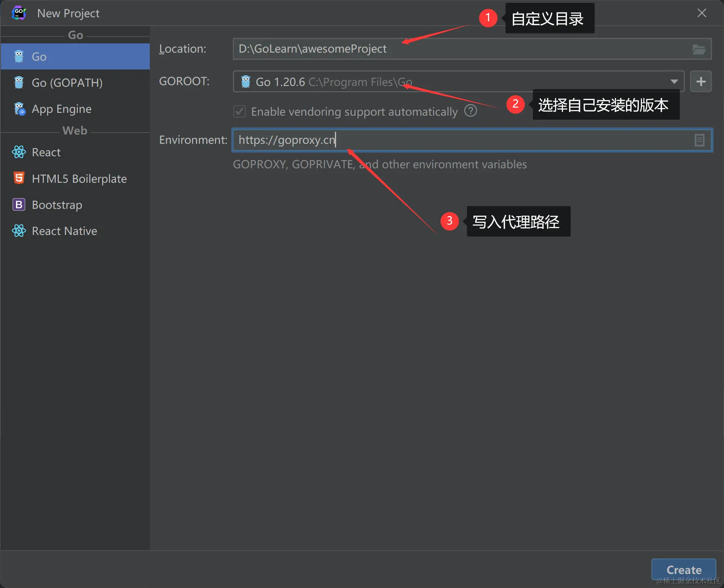
Task: Click the Create button
Action: (x=683, y=570)
